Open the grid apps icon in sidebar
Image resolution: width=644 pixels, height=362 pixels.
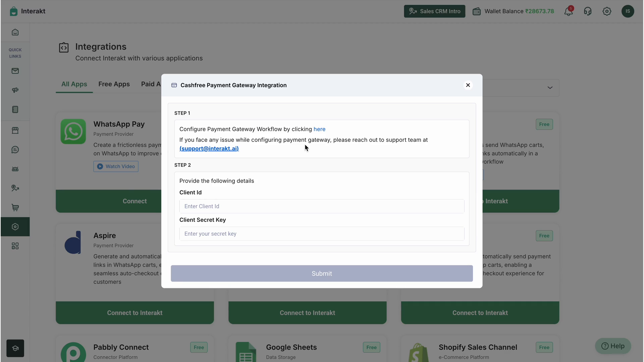pos(15,246)
